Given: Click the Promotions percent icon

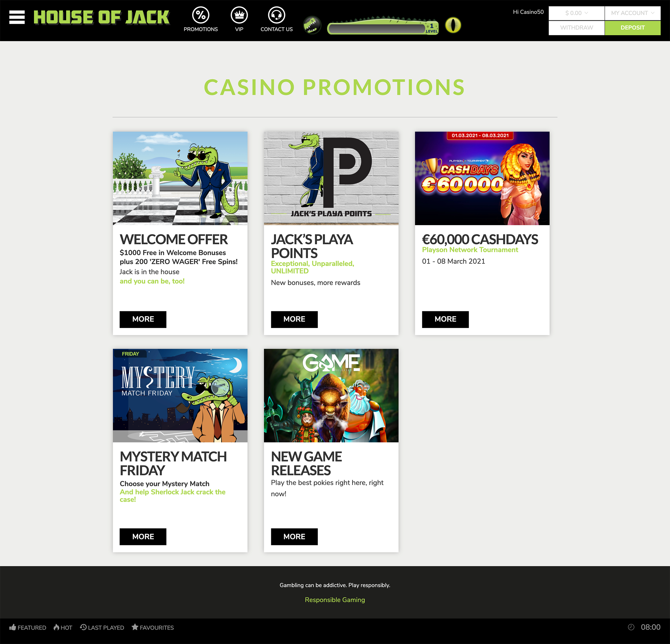Looking at the screenshot, I should coord(201,15).
